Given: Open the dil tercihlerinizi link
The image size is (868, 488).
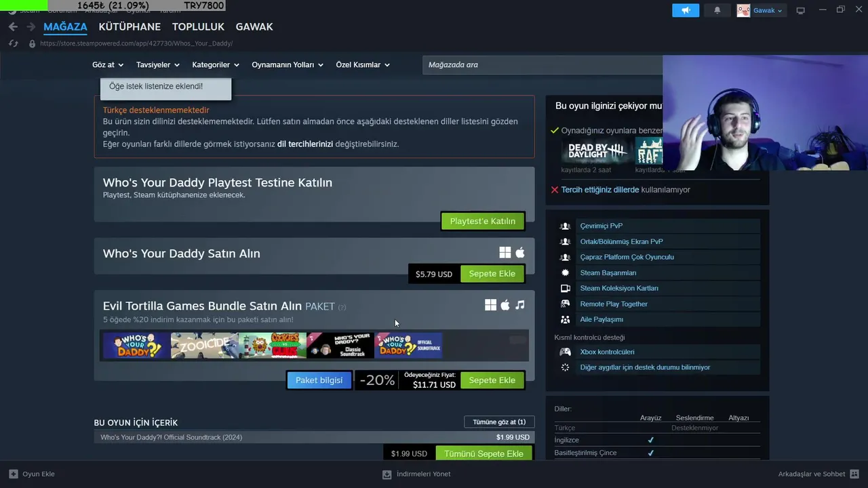Looking at the screenshot, I should (x=305, y=144).
